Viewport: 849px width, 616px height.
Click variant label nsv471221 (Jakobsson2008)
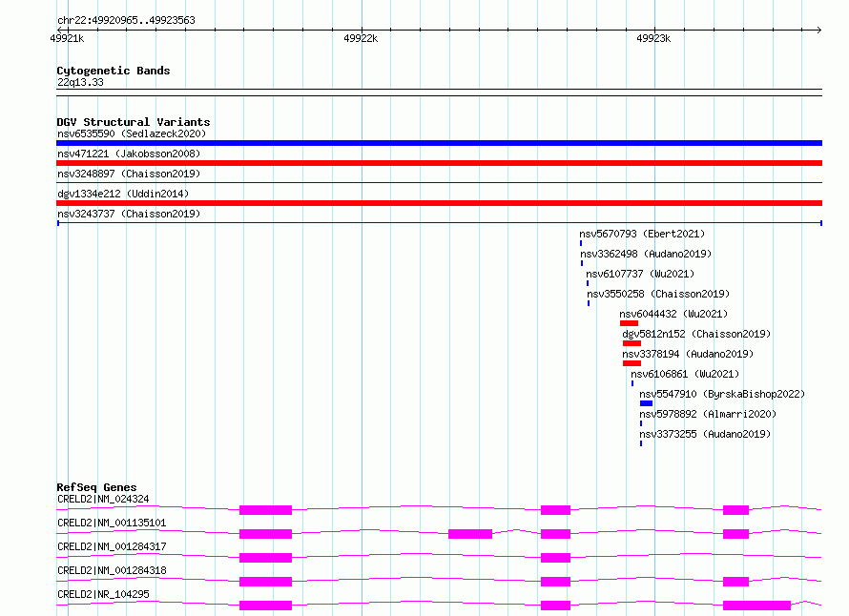[129, 154]
